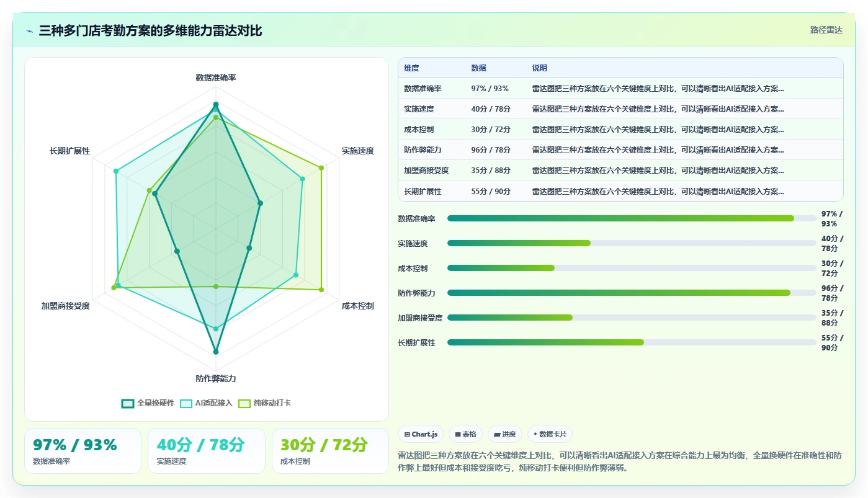The image size is (868, 498).
Task: Click the 纯移动打卡 legend color box
Action: [244, 403]
